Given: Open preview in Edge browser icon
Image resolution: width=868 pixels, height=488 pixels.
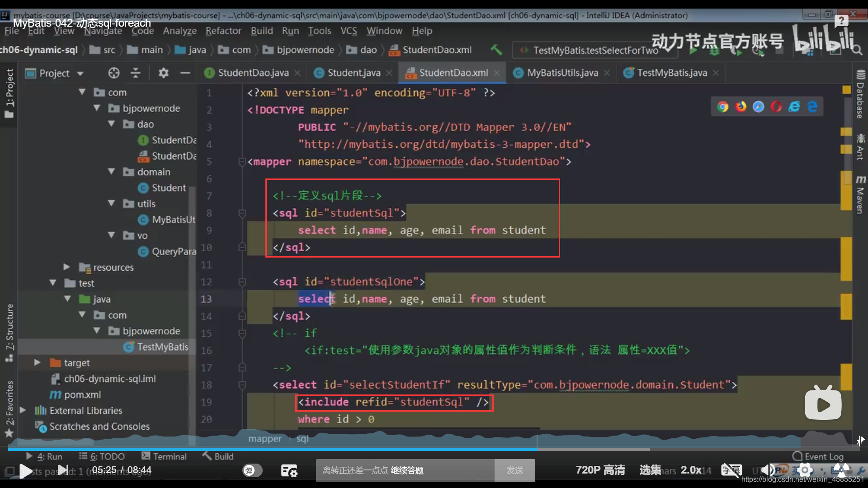Looking at the screenshot, I should (x=812, y=107).
